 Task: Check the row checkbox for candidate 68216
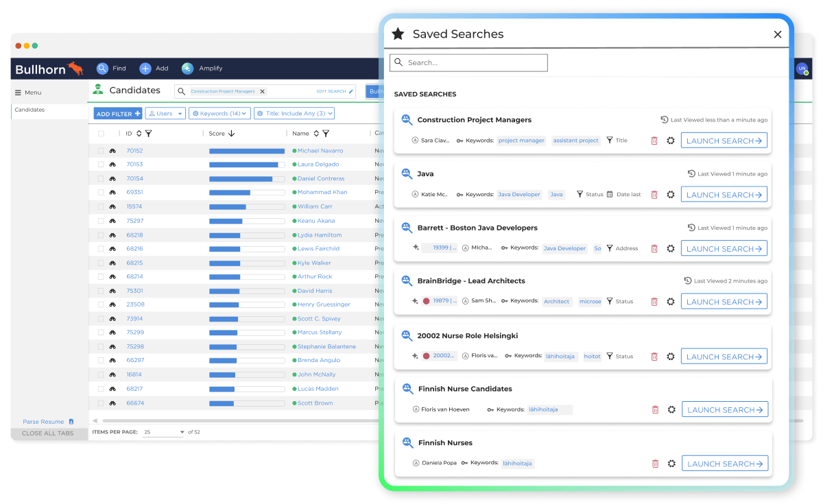coord(101,249)
